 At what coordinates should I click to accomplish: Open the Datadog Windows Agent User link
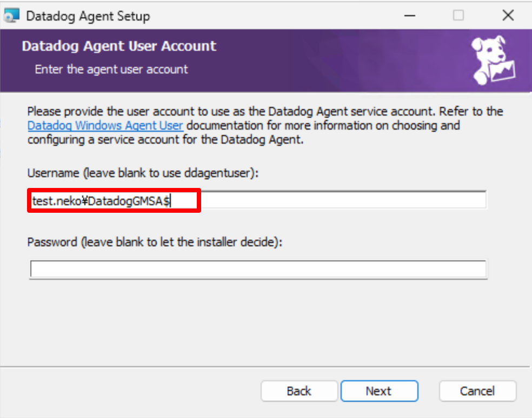105,125
